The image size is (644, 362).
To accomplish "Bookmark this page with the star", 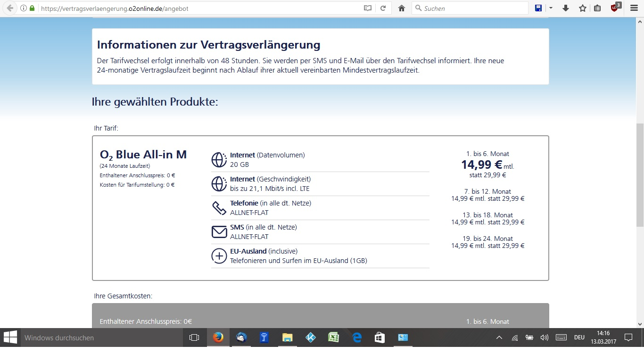I will click(583, 8).
